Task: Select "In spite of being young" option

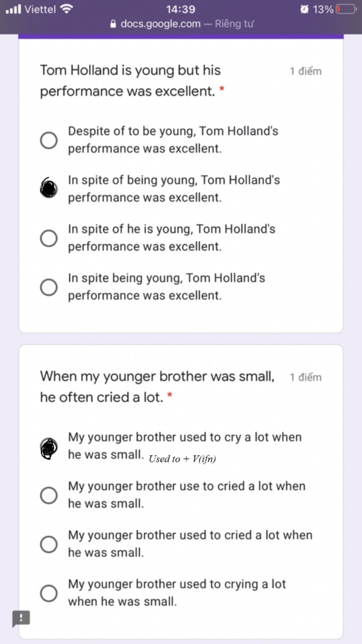Action: (49, 189)
